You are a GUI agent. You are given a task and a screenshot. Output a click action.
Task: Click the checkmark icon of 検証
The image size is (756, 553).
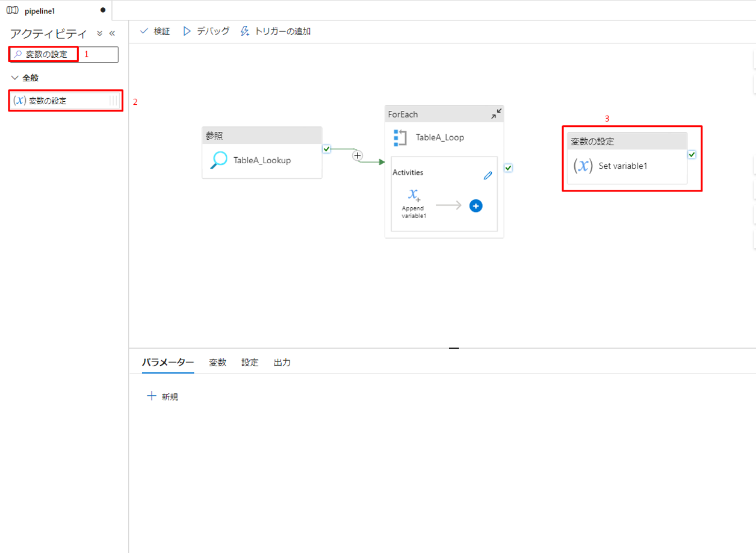tap(144, 31)
